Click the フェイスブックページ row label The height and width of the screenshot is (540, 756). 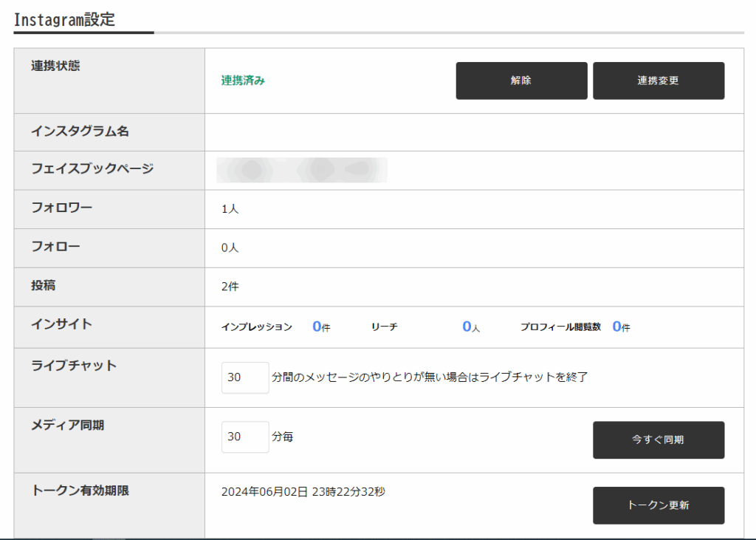point(92,168)
